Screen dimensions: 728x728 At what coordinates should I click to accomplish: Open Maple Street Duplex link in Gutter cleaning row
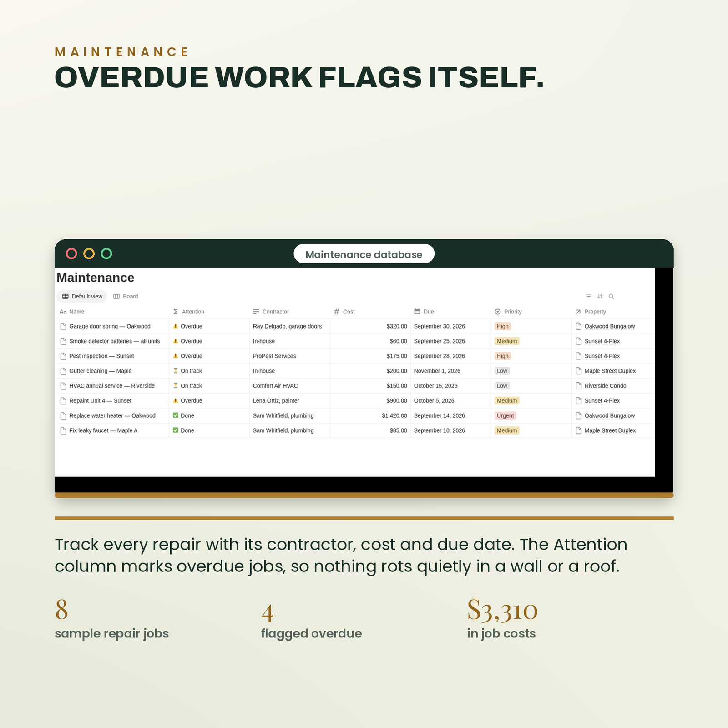[610, 371]
